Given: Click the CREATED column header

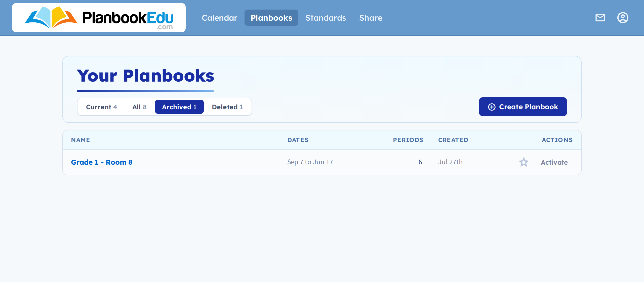Looking at the screenshot, I should pyautogui.click(x=453, y=140).
